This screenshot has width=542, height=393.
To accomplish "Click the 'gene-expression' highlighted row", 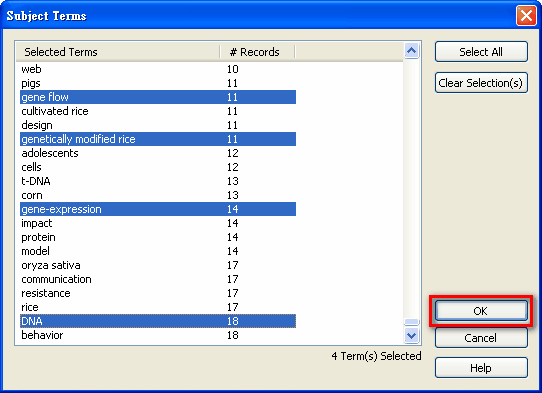I will [x=158, y=209].
